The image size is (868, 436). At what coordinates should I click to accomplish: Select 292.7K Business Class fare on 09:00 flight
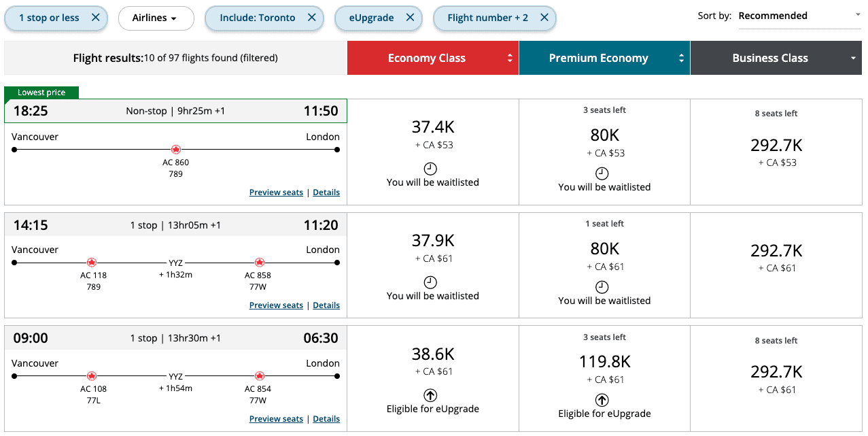pyautogui.click(x=776, y=373)
